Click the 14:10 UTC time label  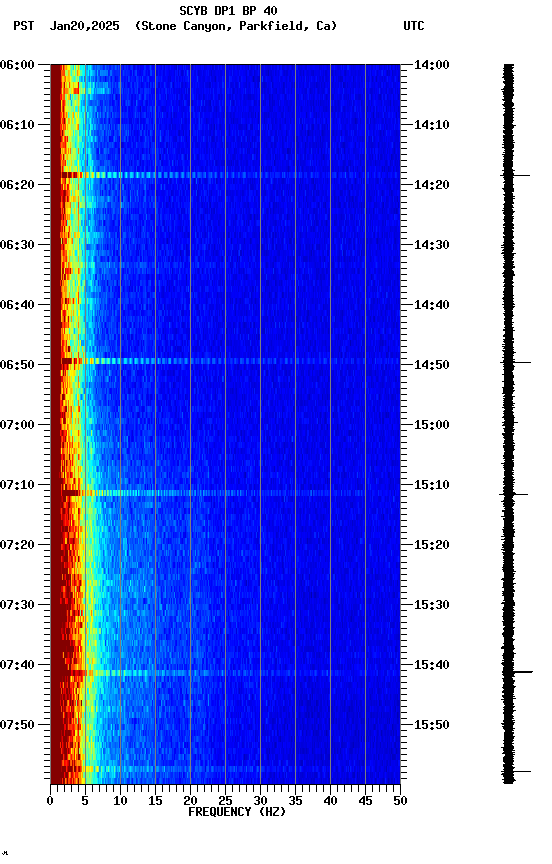(432, 125)
